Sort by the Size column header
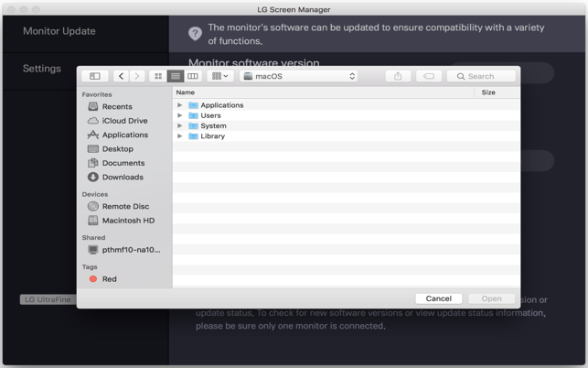This screenshot has width=588, height=368. point(497,92)
